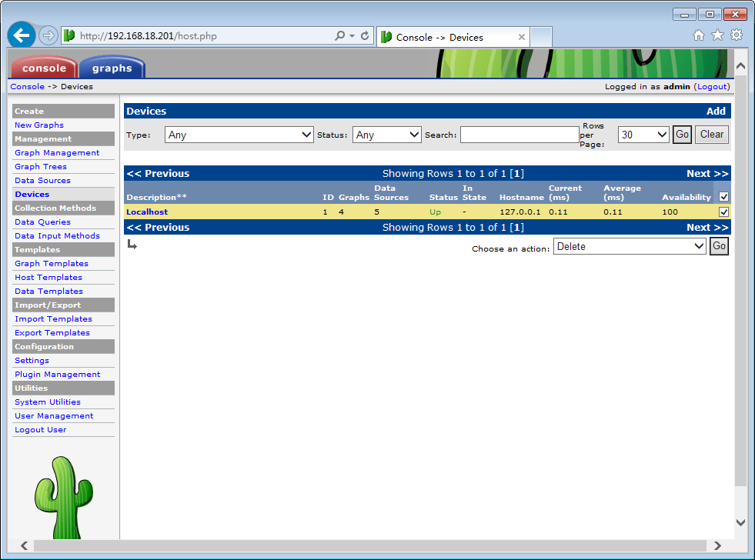Open the browser home icon
Image resolution: width=755 pixels, height=560 pixels.
[x=699, y=35]
